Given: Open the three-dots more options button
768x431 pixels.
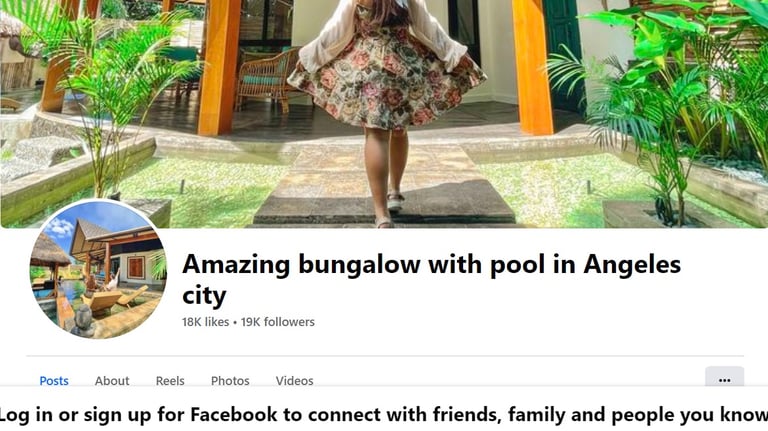Looking at the screenshot, I should click(x=724, y=379).
